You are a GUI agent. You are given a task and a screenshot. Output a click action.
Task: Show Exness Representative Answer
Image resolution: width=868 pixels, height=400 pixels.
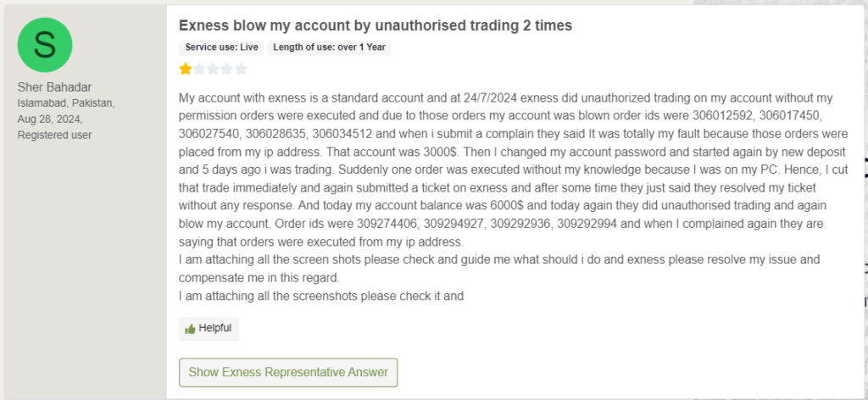(288, 372)
